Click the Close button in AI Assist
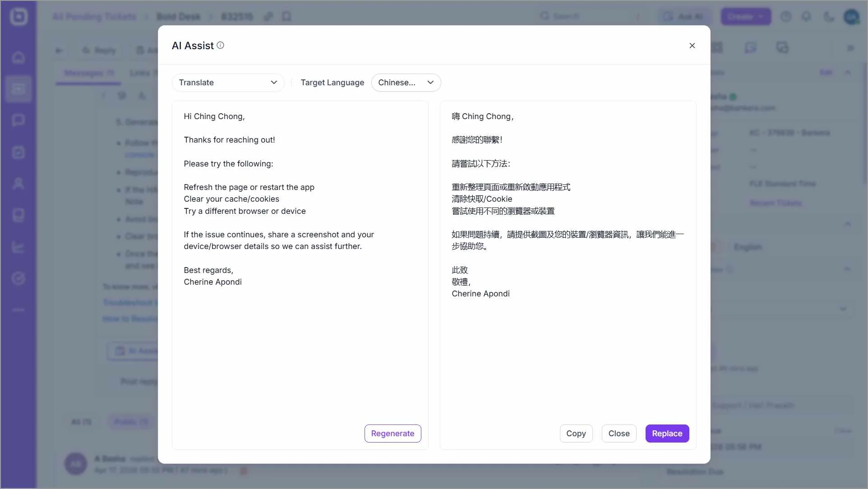 click(x=619, y=434)
